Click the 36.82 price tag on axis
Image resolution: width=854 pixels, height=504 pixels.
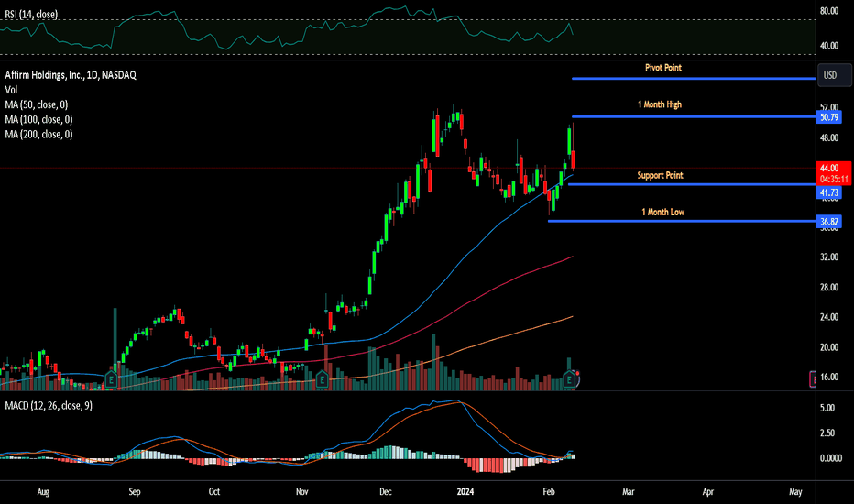(x=829, y=221)
